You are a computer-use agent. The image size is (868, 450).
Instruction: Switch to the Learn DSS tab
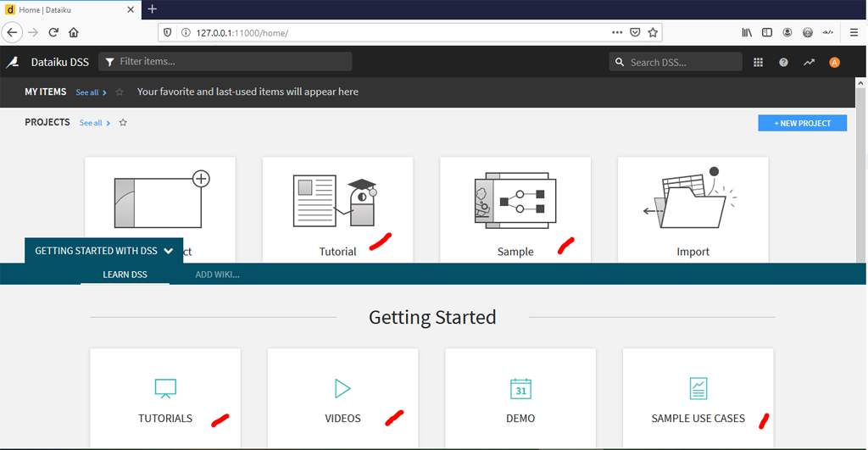(125, 275)
